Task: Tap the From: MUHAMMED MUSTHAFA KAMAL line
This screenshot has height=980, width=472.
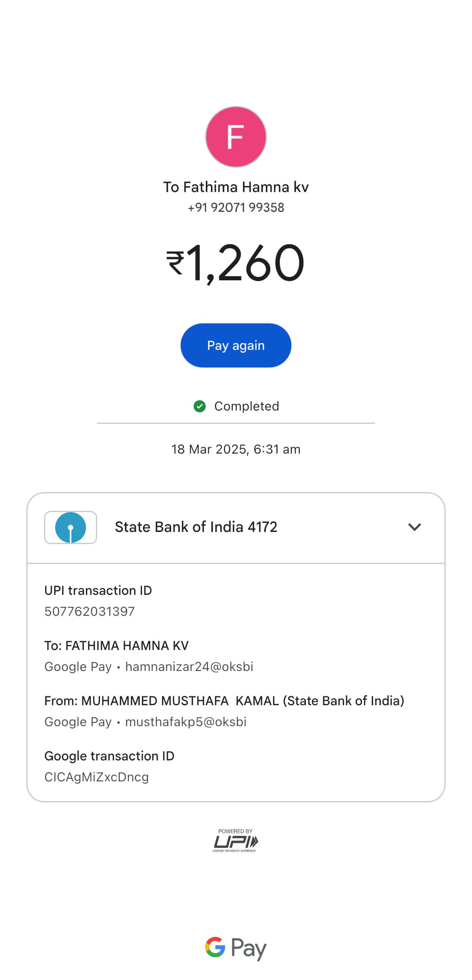Action: coord(224,701)
